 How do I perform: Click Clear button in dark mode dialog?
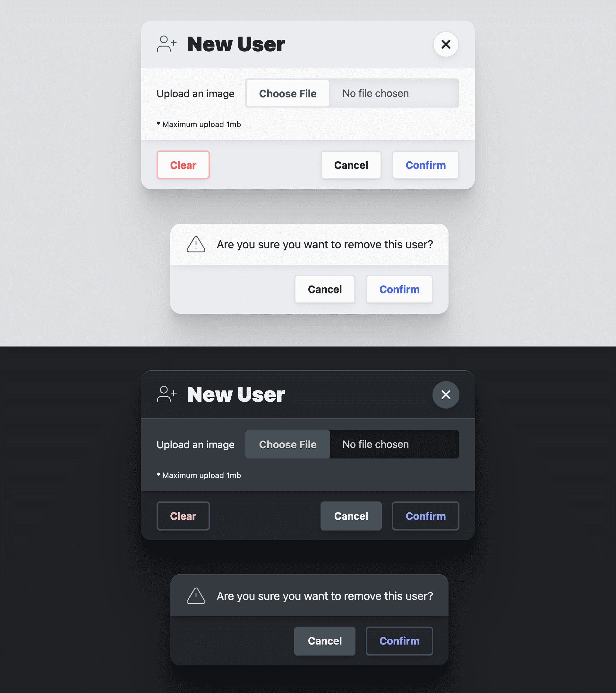(x=183, y=516)
